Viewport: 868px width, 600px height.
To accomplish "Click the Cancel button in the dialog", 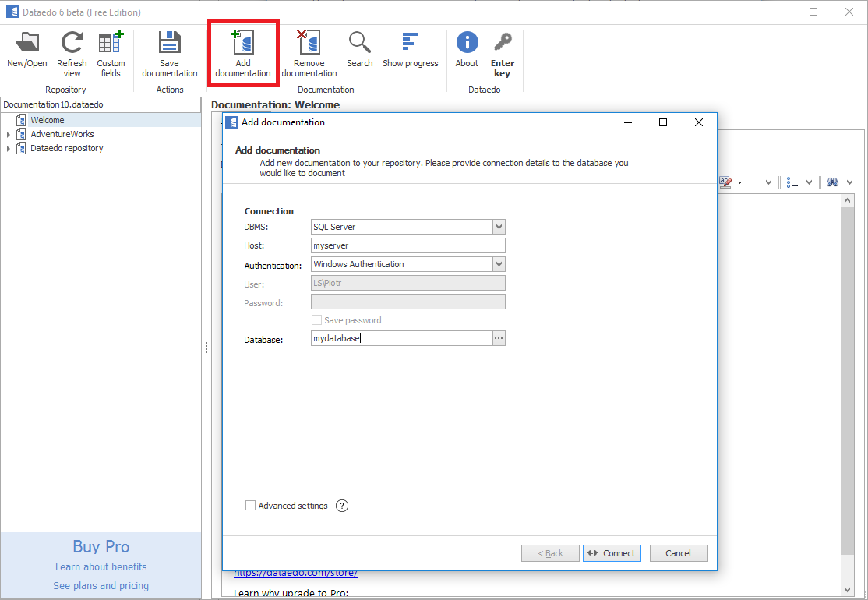I will click(x=678, y=553).
